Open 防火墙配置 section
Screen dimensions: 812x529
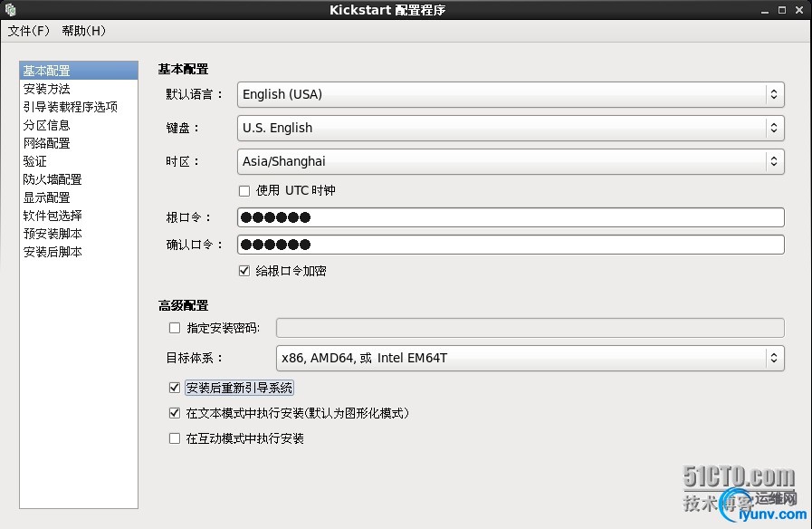pyautogui.click(x=79, y=179)
